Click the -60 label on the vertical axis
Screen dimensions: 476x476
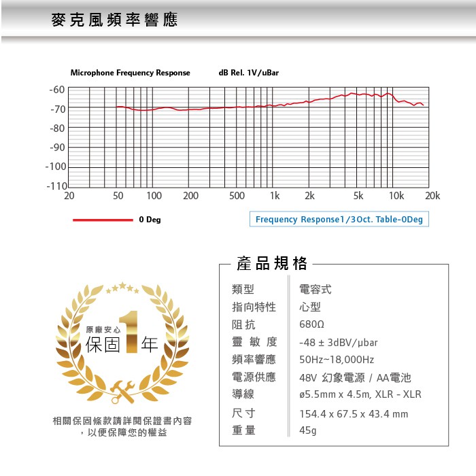[57, 90]
